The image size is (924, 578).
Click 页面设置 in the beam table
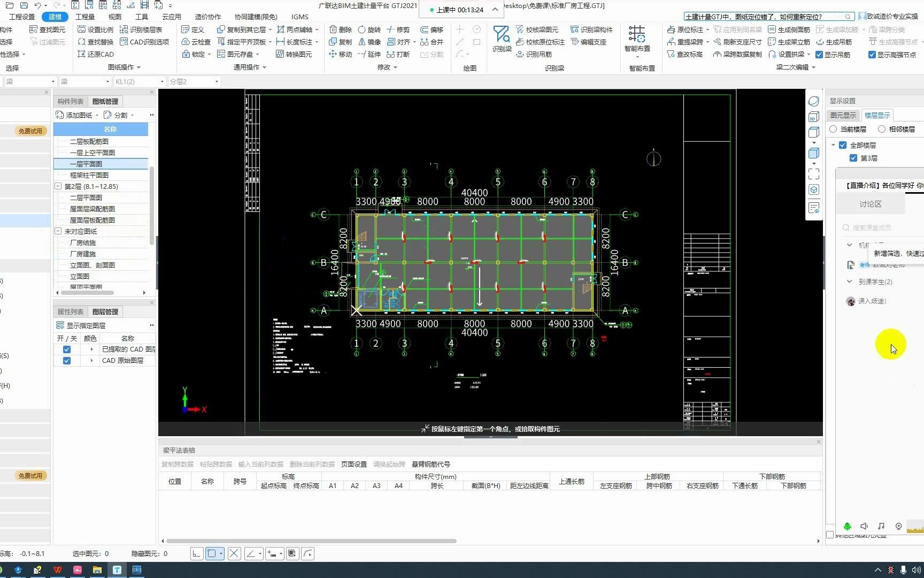click(x=354, y=464)
